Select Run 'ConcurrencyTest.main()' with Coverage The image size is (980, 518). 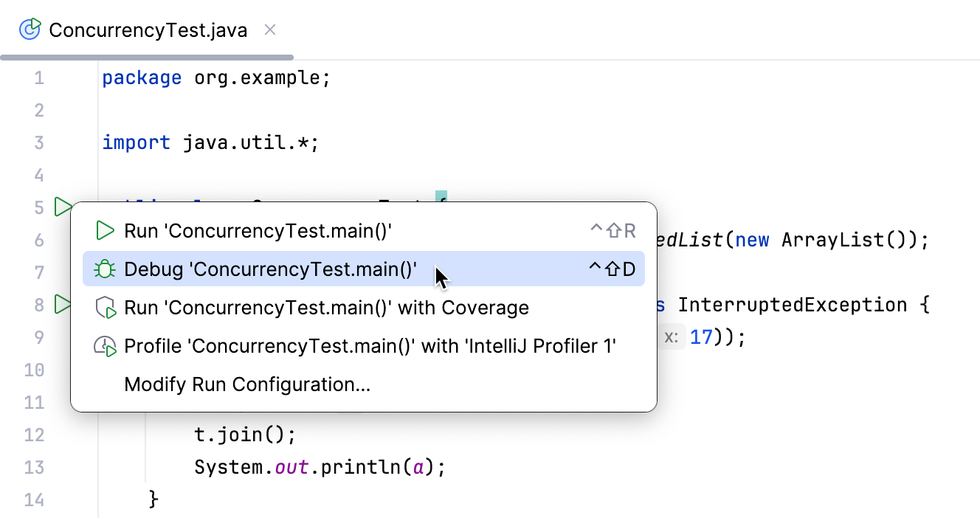coord(326,308)
